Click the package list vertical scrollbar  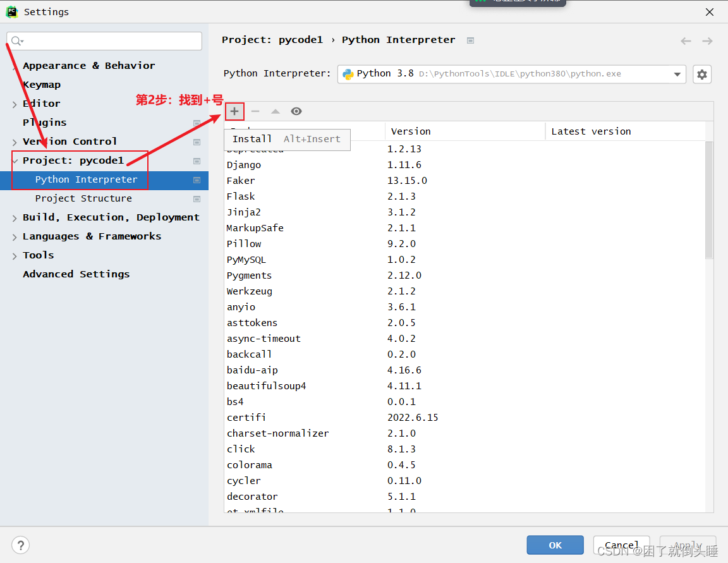pyautogui.click(x=709, y=200)
